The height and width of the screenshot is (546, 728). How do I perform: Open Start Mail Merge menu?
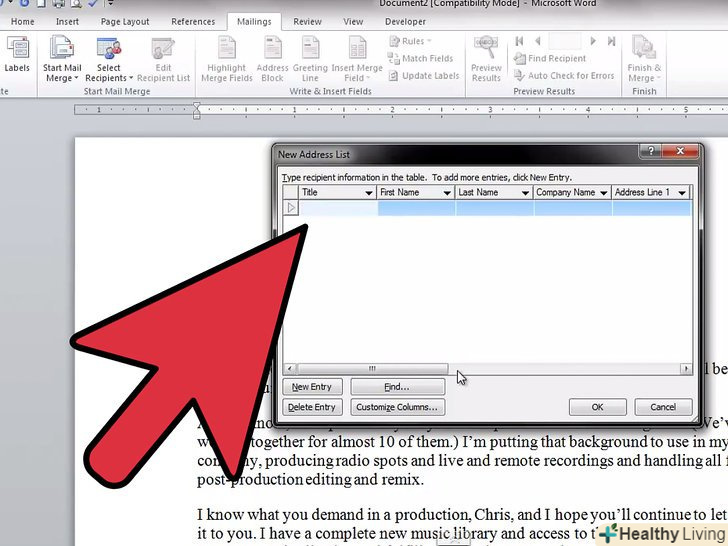62,59
